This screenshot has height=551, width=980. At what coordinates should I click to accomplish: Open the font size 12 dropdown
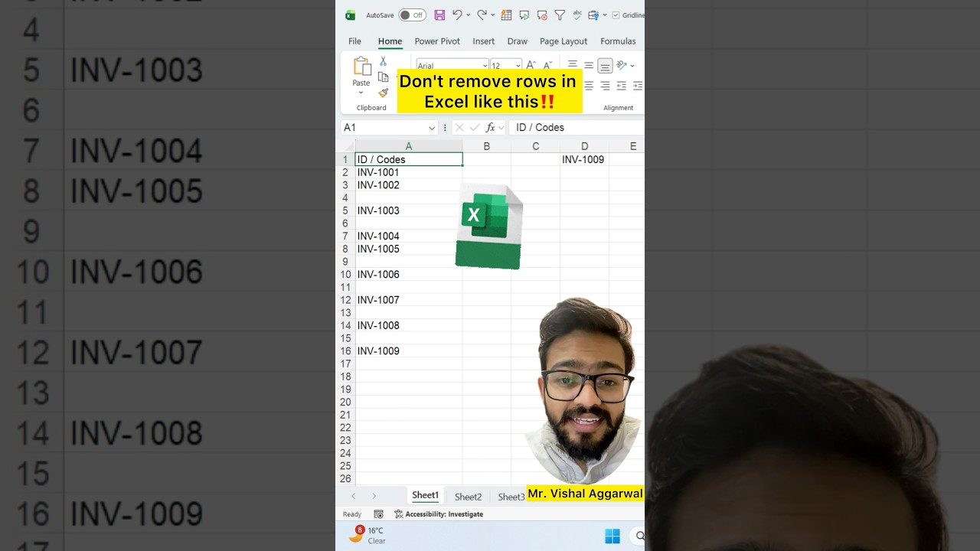[518, 64]
